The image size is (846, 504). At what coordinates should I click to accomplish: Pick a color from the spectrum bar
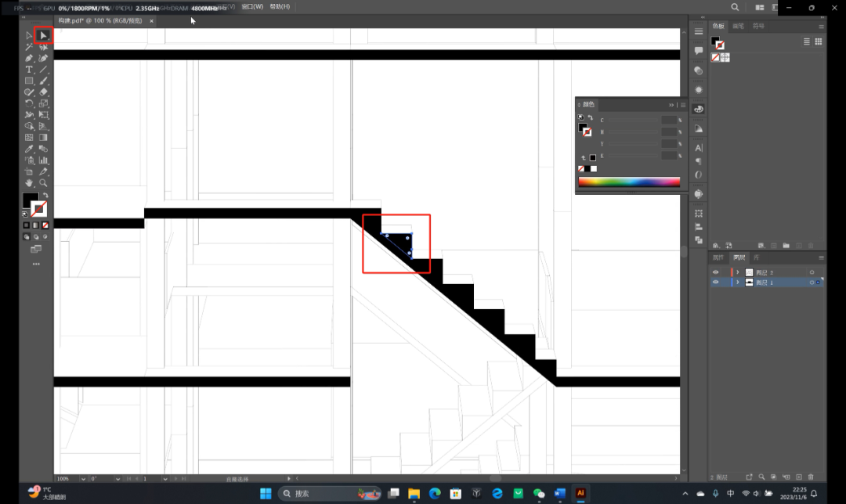(629, 182)
